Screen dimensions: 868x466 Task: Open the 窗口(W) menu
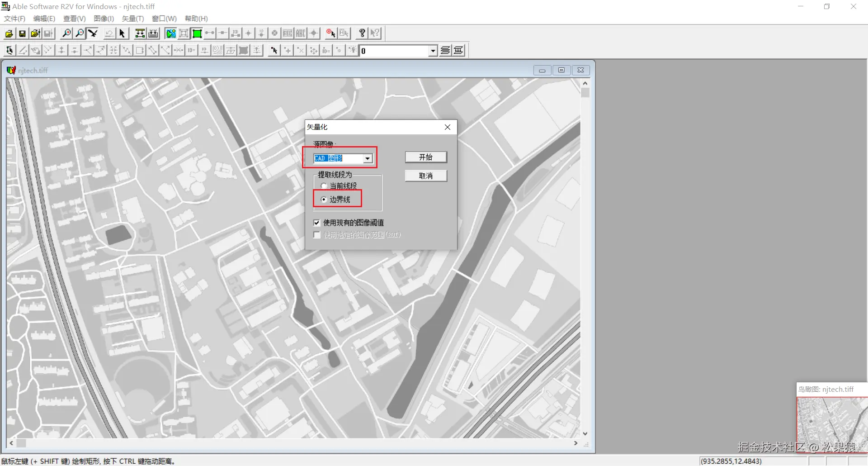coord(164,19)
